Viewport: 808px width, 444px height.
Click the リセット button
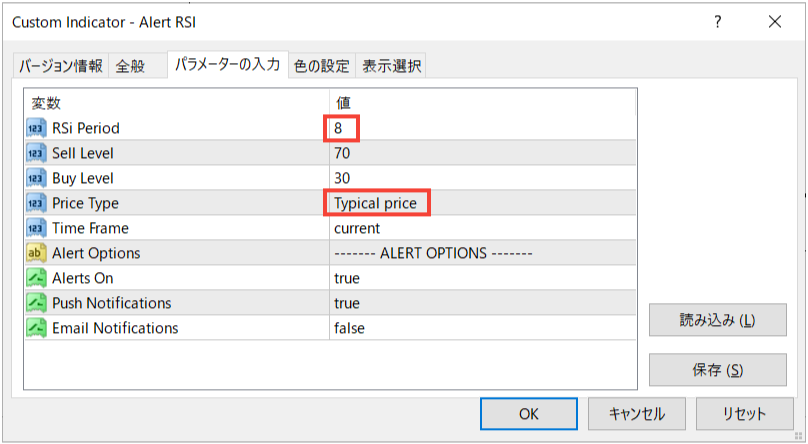tap(745, 414)
